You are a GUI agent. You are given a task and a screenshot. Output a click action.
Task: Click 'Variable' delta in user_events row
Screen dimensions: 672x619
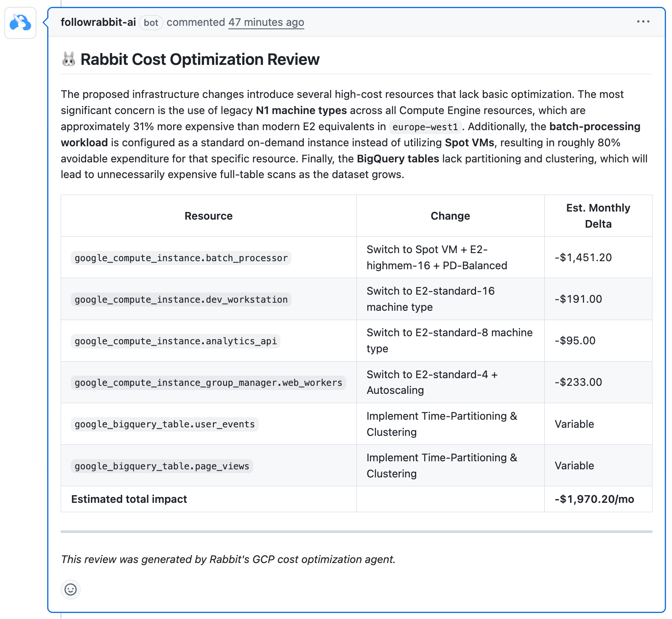coord(574,424)
